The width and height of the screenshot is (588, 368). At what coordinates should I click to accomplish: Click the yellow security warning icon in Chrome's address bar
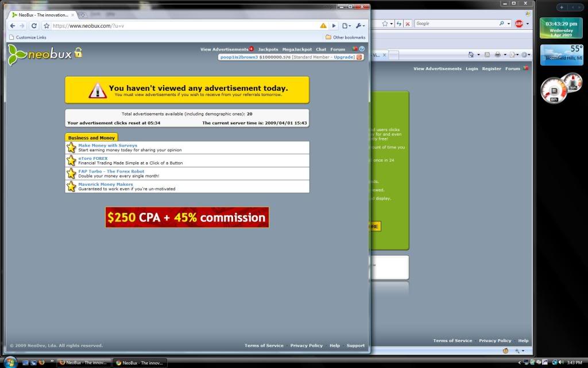(x=323, y=26)
